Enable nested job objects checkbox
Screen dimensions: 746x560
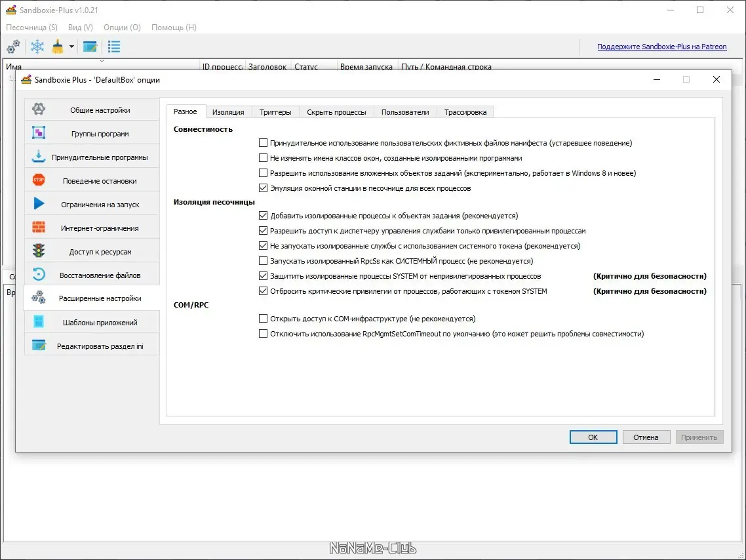[x=263, y=172]
